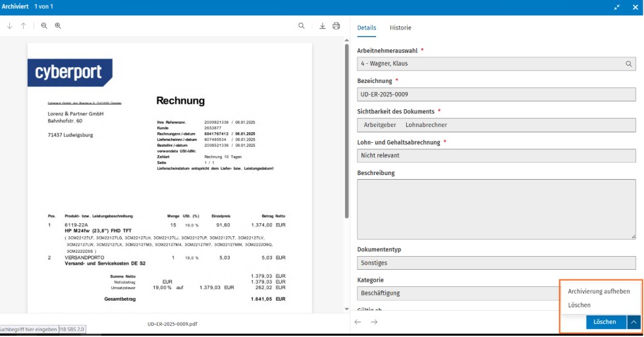The width and height of the screenshot is (644, 337).
Task: Toggle the split-button arrow next to Löschen
Action: [x=633, y=323]
